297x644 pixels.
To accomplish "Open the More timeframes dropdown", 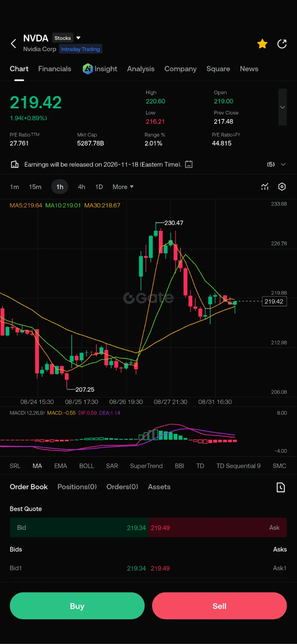I will point(123,187).
